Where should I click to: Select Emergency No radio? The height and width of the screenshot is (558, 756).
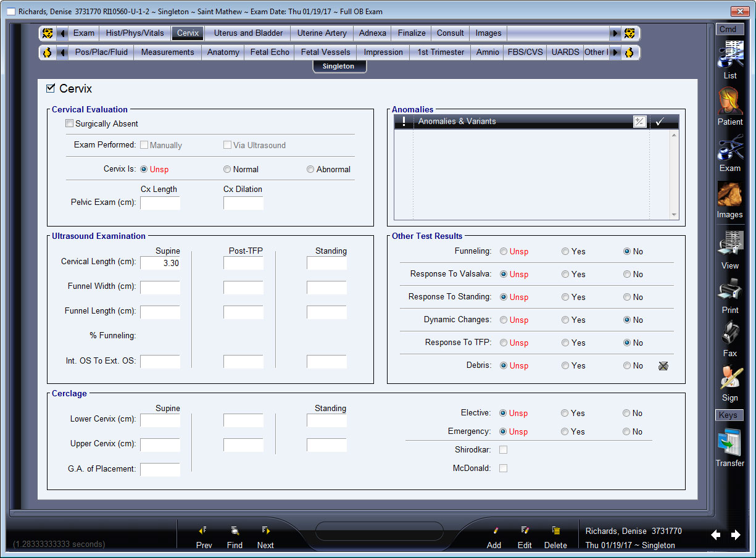pos(626,431)
